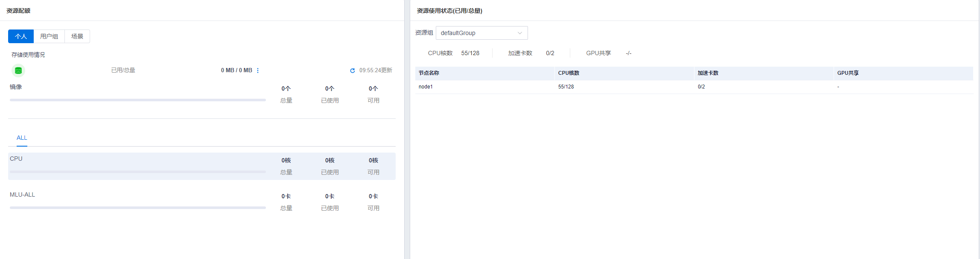Click the refresh icon beside update time
The width and height of the screenshot is (980, 259).
[x=353, y=71]
